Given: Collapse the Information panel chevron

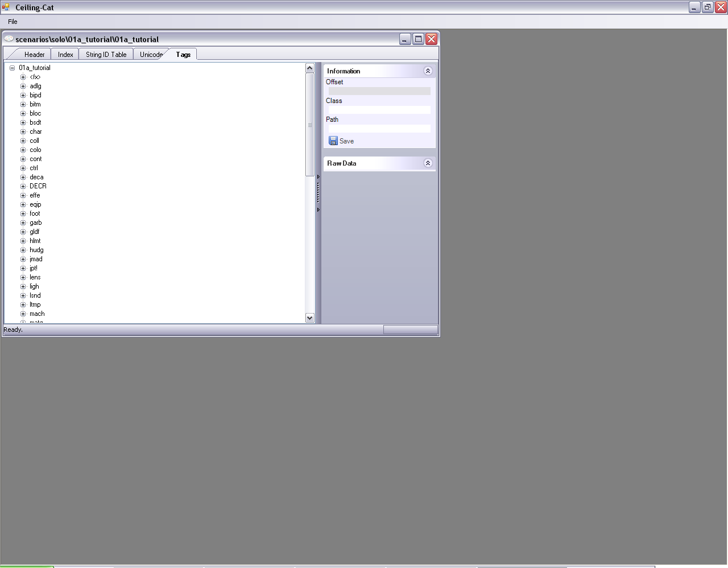Looking at the screenshot, I should [428, 71].
